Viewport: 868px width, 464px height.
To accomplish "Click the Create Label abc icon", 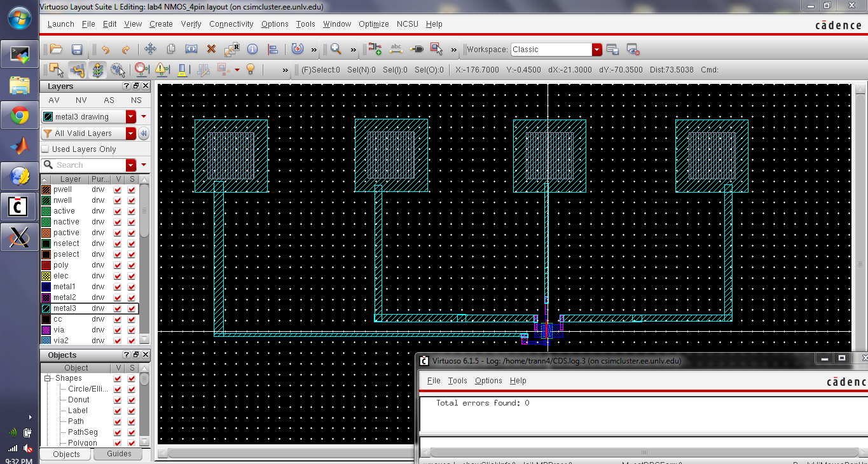I will [396, 49].
